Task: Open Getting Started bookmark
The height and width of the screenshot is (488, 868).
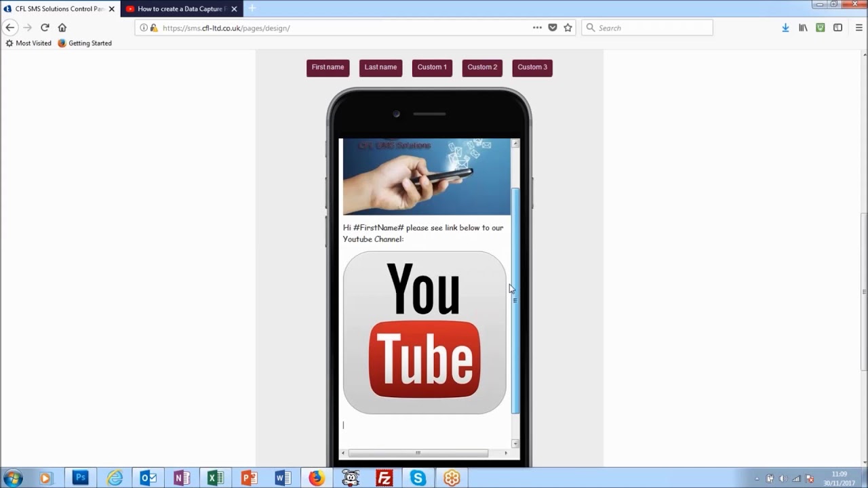Action: tap(85, 43)
